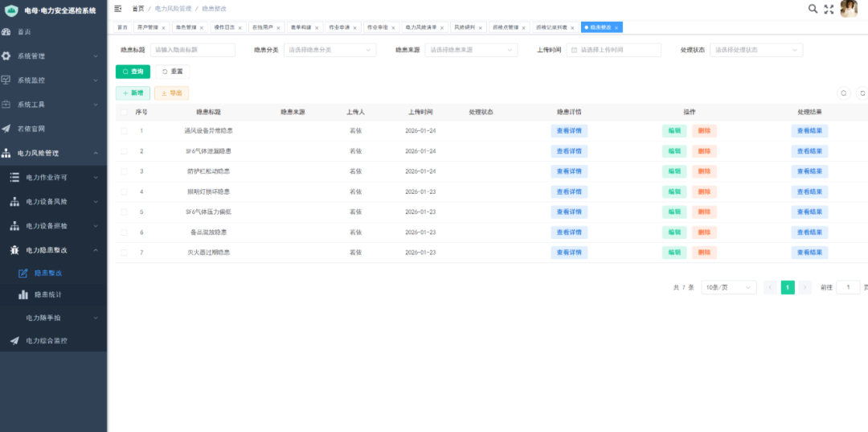This screenshot has height=432, width=868.
Task: Click the tree icon beside 电力设备风险
Action: 15,202
